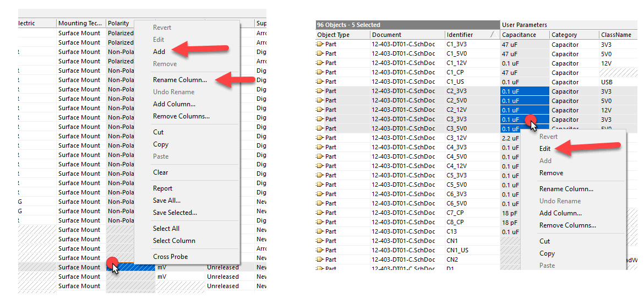644x303 pixels.
Task: Click the Part icon in the C7_CP row
Action: tap(320, 213)
